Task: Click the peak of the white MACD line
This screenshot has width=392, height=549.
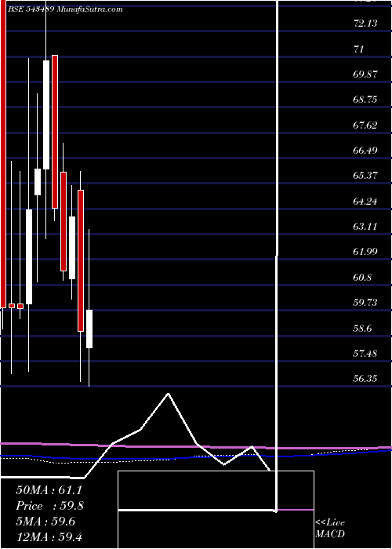Action: click(169, 394)
